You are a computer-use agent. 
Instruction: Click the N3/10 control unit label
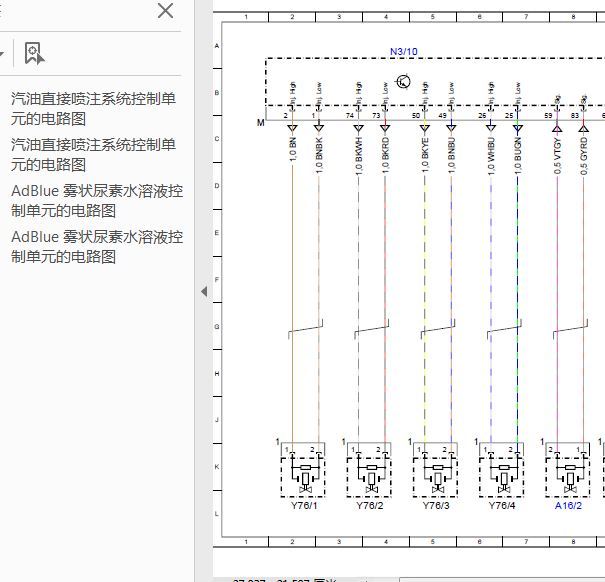tap(404, 51)
